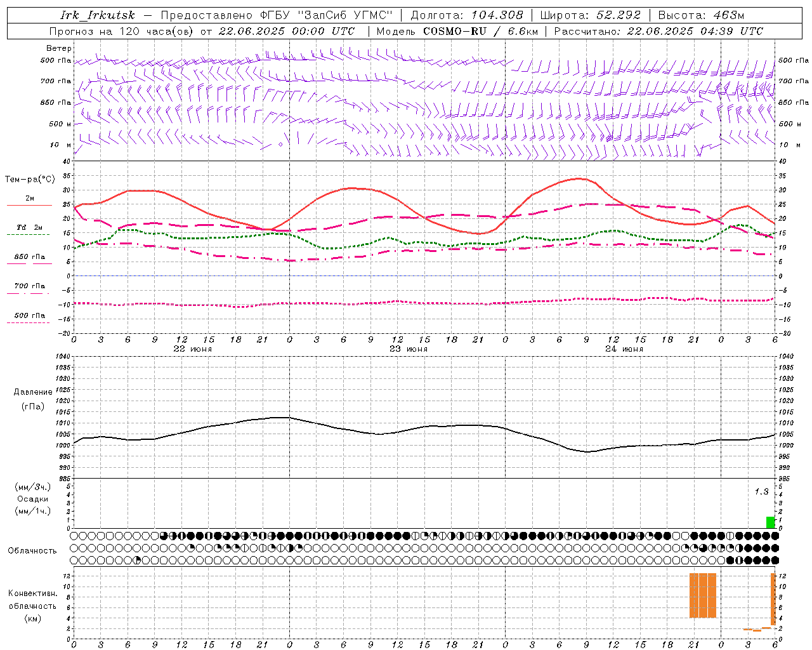Click the longitude value "Долгота: 104.308"
The image size is (812, 650).
click(x=467, y=15)
